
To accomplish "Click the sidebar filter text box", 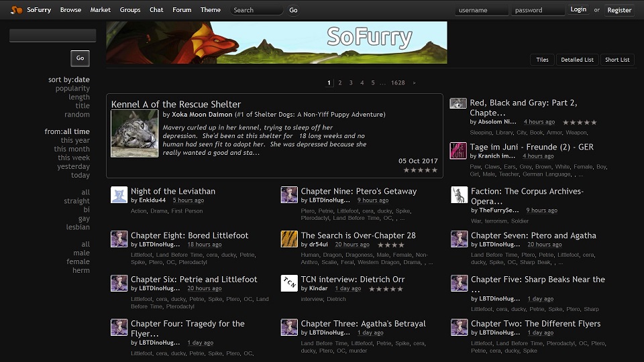I will [52, 36].
